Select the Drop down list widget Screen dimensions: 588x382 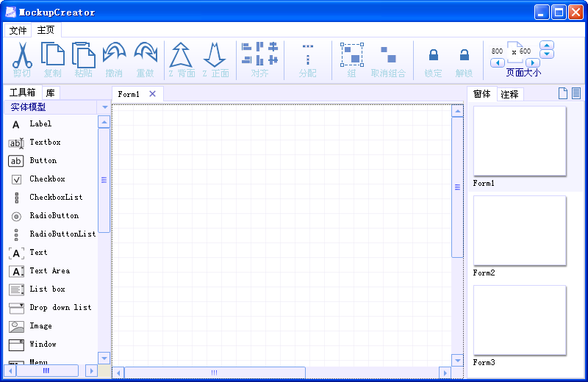click(51, 307)
